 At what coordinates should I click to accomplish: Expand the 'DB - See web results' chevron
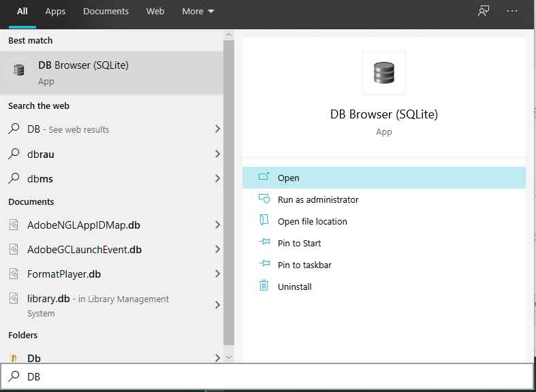pyautogui.click(x=217, y=129)
